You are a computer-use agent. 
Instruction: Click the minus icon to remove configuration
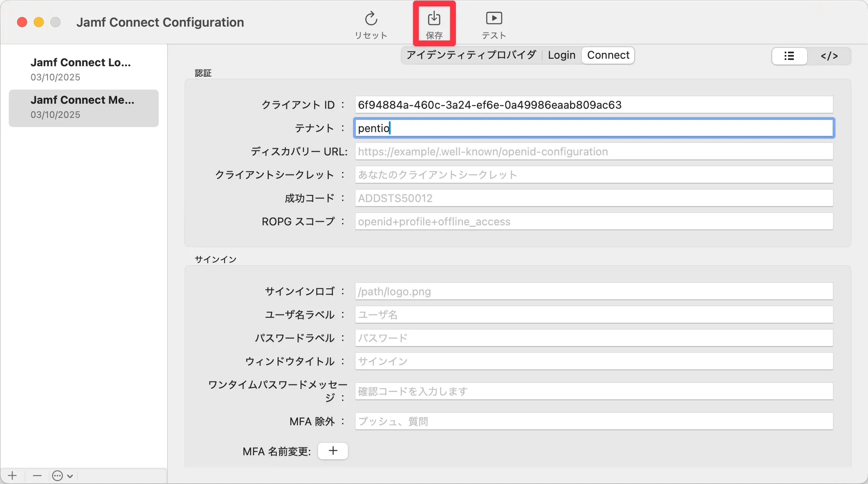tap(37, 475)
